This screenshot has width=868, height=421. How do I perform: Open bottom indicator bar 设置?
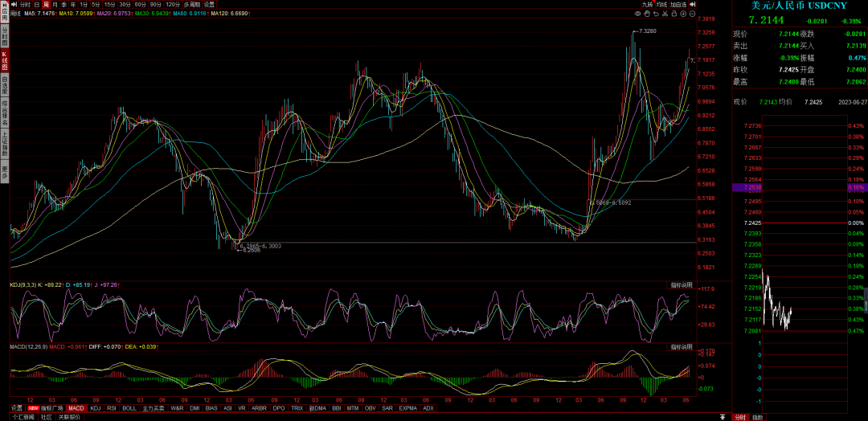[x=17, y=408]
